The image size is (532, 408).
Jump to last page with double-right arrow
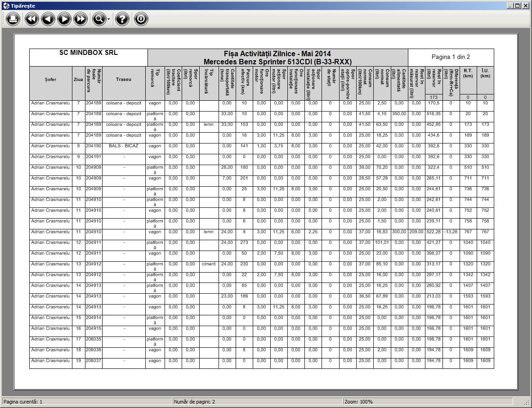[x=80, y=19]
